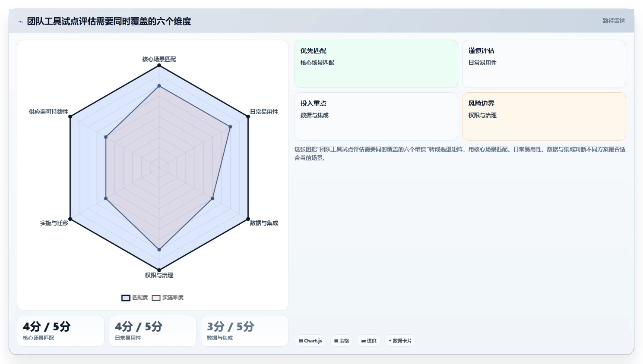Click the 供应商可持续性 radar axis label
Screen dimensions: 643x364
coord(48,112)
